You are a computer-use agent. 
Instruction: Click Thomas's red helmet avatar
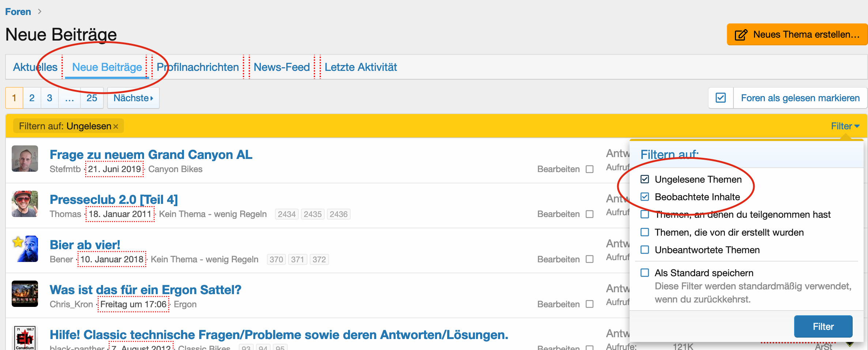click(25, 204)
